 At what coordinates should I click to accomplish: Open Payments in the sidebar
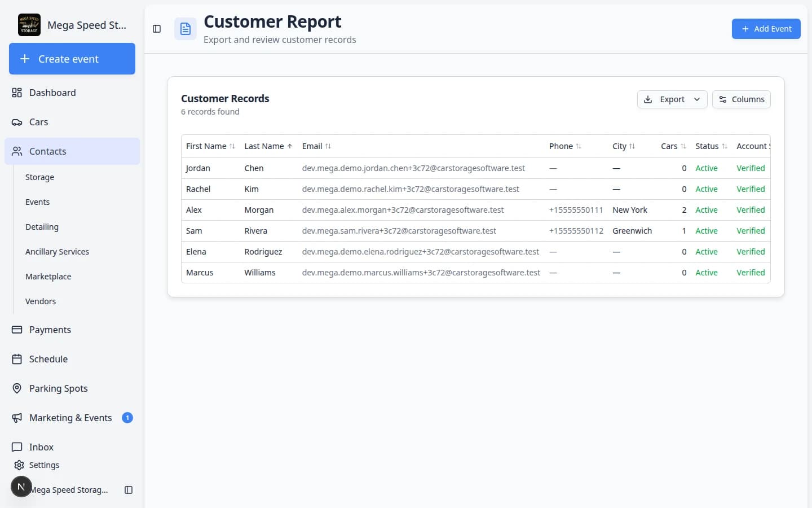point(72,330)
